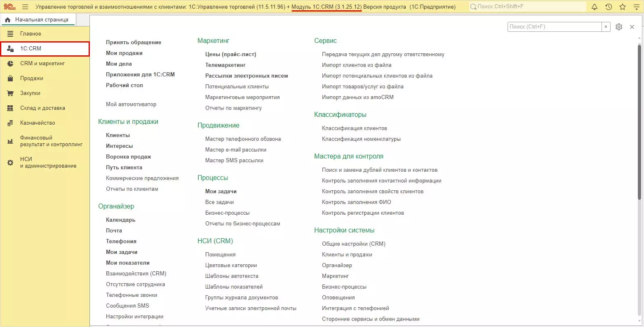View Воронка продаж
This screenshot has height=327, width=644.
tap(129, 157)
